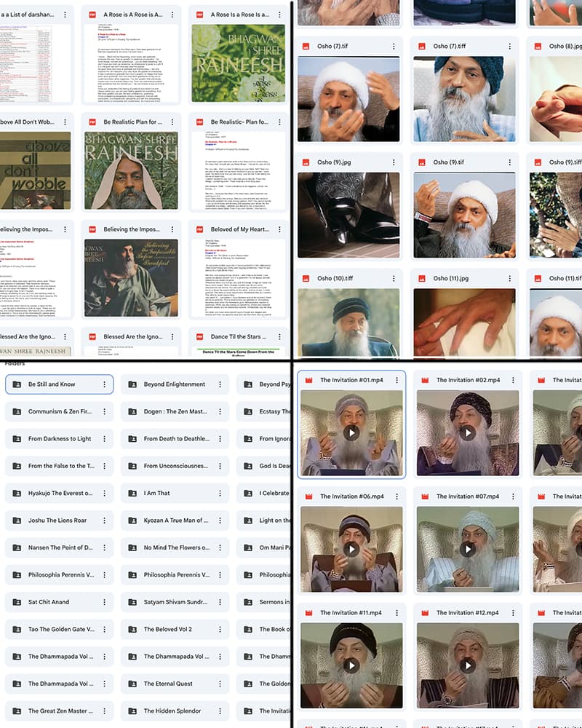Open the No Mind The Flowers o... folder

coord(175,548)
